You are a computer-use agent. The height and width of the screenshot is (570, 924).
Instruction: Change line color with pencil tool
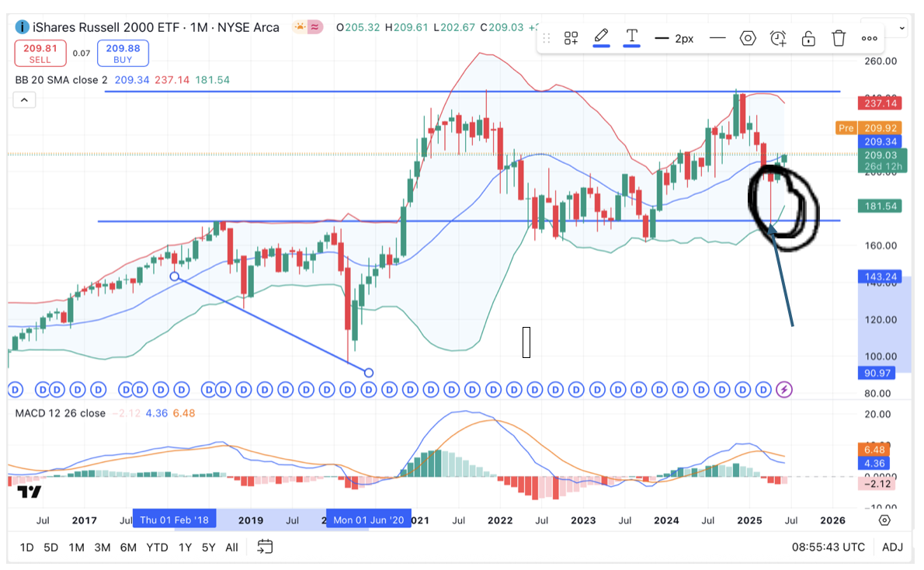click(601, 38)
